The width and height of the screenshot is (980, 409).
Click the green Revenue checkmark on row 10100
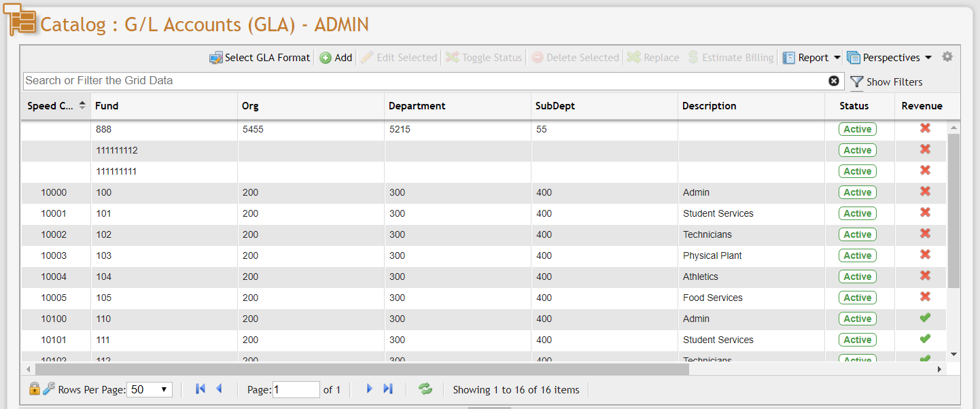click(x=925, y=318)
